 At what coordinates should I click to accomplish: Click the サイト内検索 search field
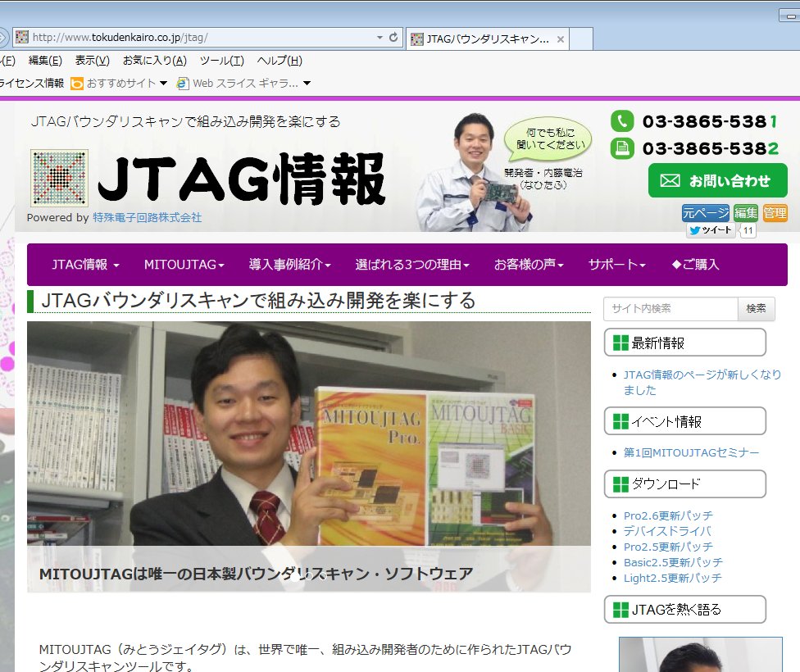(670, 309)
